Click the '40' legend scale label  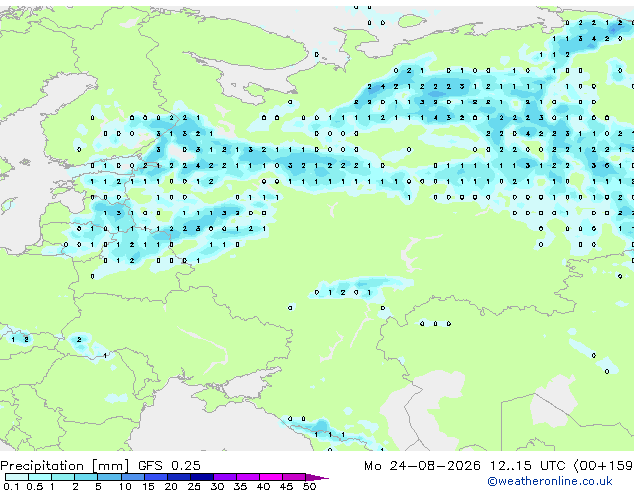263,486
